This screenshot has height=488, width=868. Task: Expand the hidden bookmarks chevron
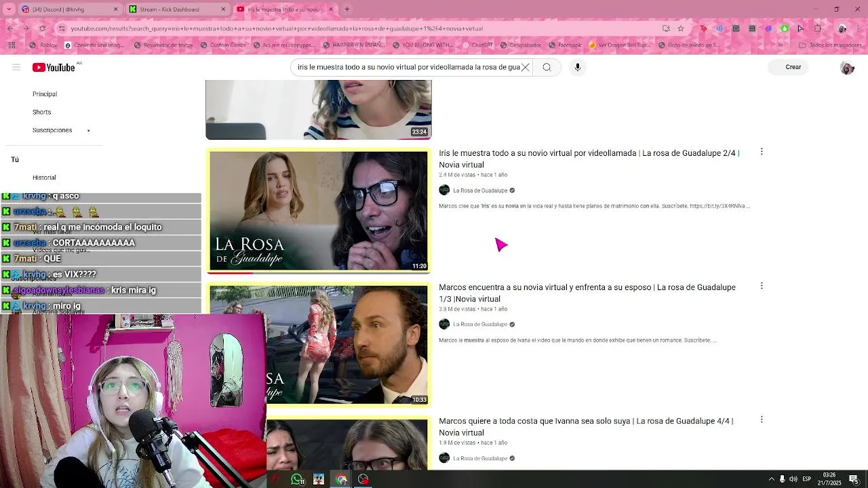[x=780, y=45]
